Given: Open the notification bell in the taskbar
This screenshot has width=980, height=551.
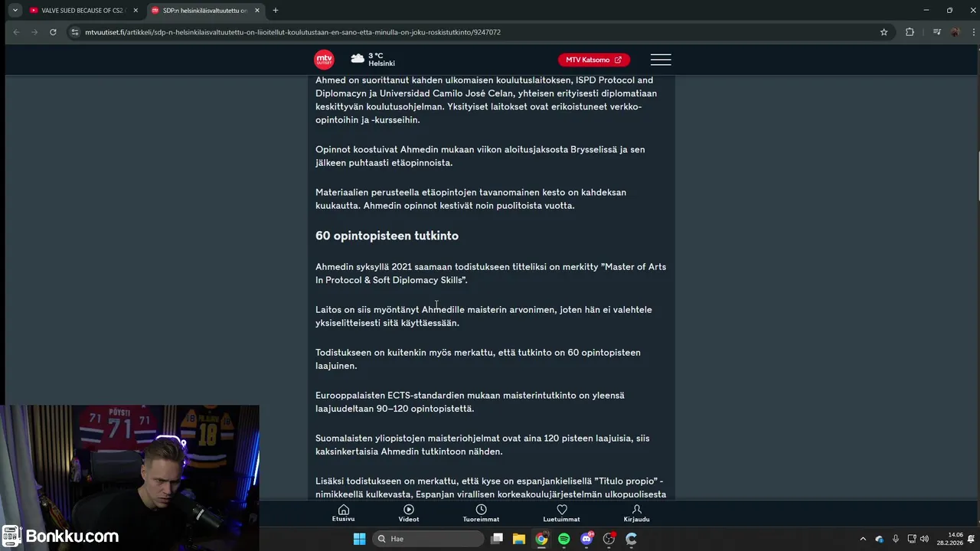Looking at the screenshot, I should [x=971, y=539].
